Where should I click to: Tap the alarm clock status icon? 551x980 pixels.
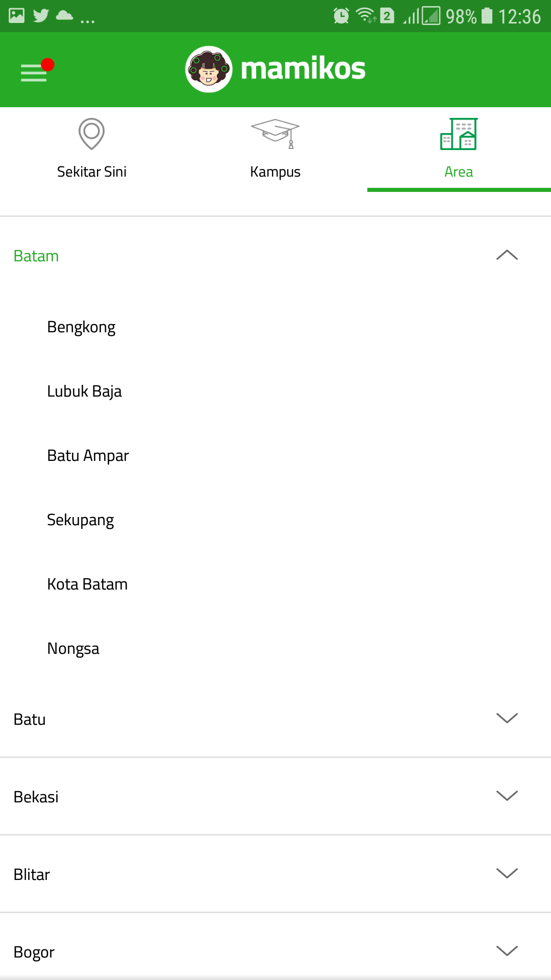(341, 16)
